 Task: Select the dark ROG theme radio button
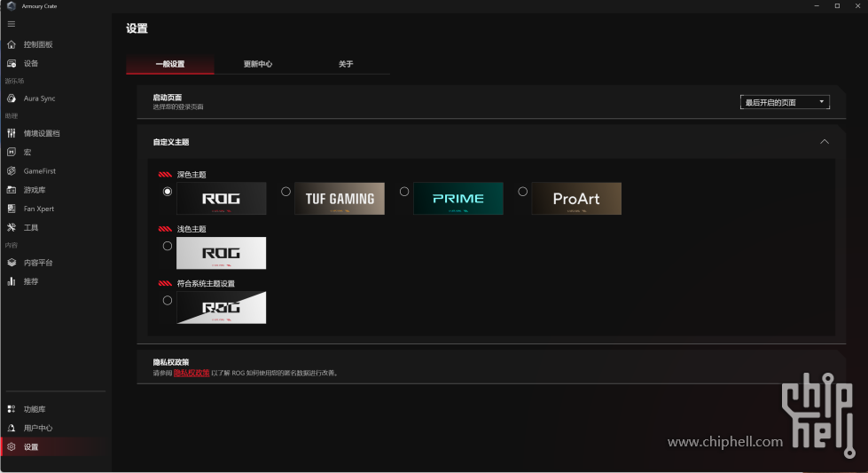pos(168,192)
